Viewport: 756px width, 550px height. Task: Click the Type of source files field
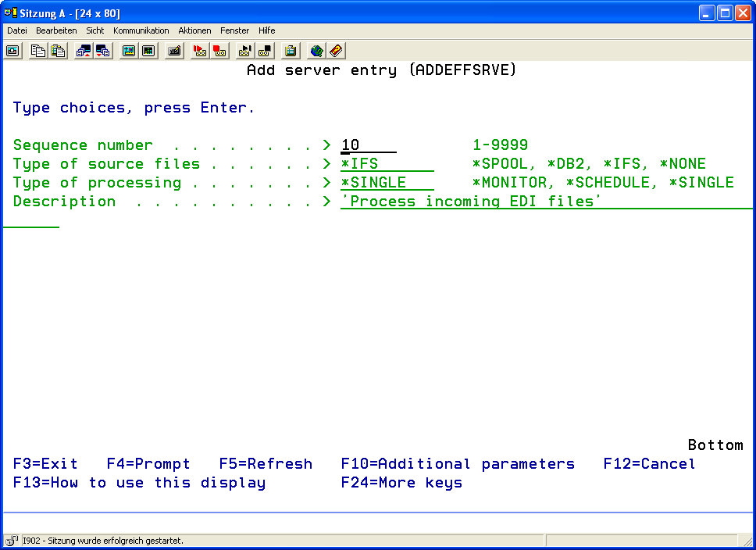[387, 164]
